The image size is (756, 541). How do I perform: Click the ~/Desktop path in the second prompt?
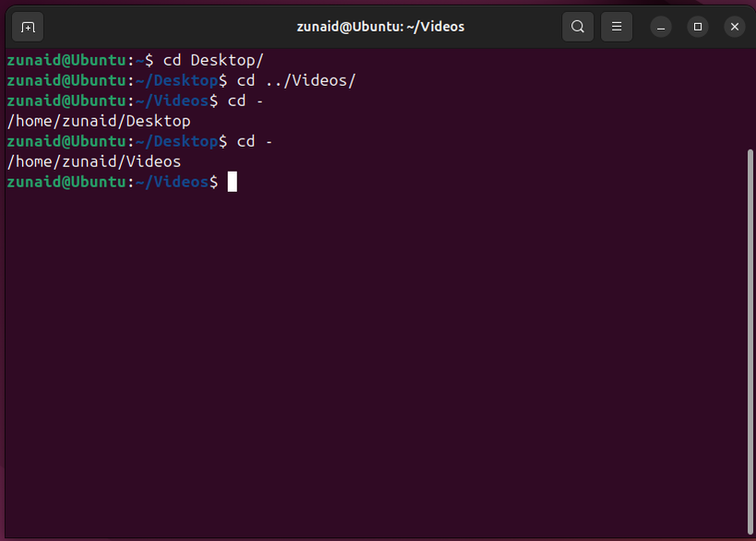coord(175,80)
